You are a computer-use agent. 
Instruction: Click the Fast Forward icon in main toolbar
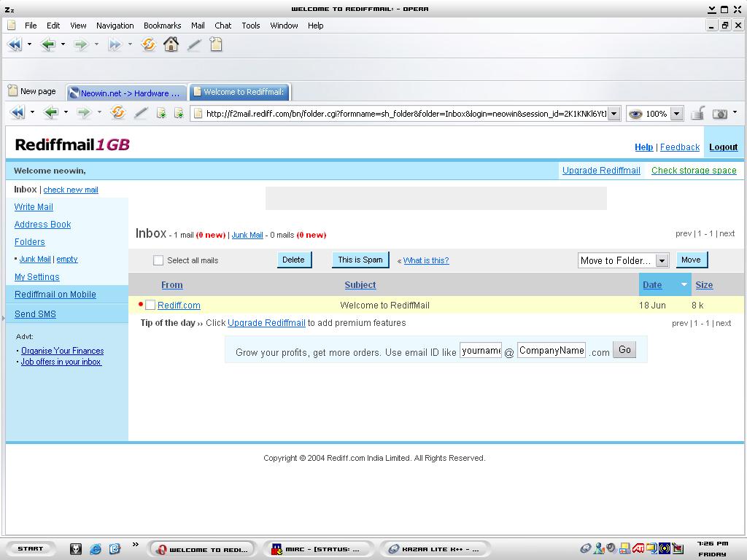(115, 44)
